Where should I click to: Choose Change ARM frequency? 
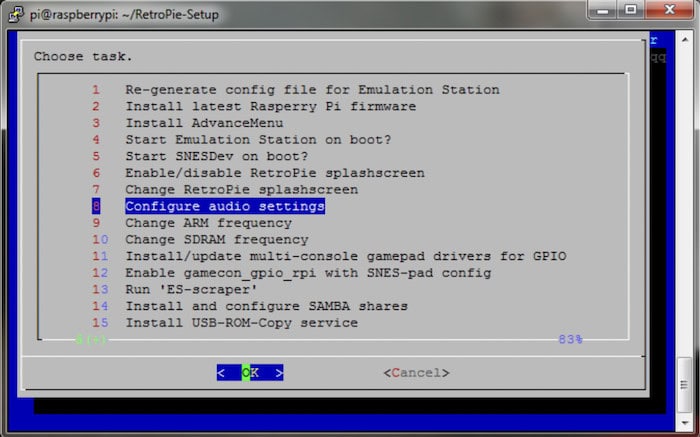tap(192, 223)
